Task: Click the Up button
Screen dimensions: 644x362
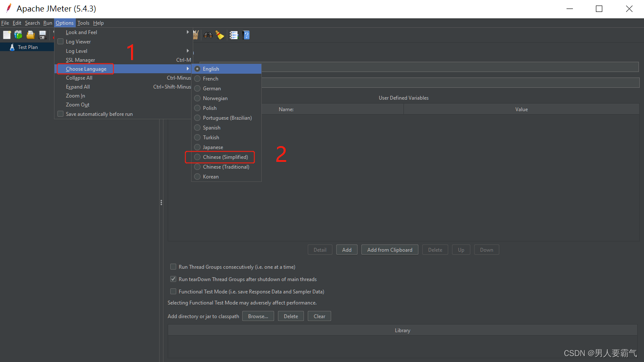Action: [x=461, y=250]
